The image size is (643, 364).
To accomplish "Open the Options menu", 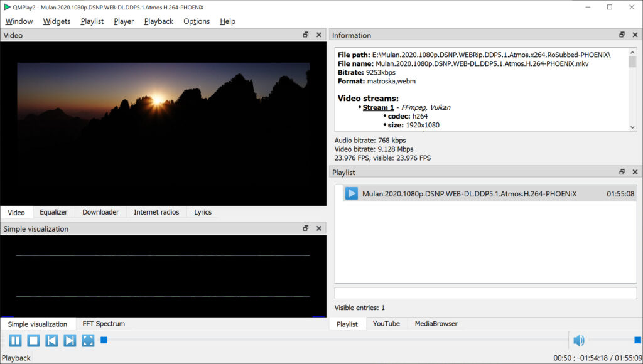I will [x=197, y=21].
